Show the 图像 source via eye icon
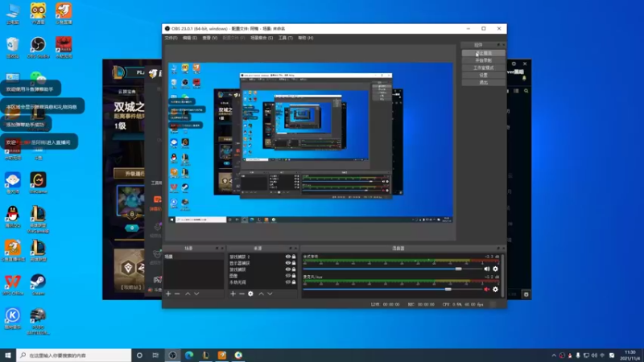644x362 pixels. click(x=288, y=276)
